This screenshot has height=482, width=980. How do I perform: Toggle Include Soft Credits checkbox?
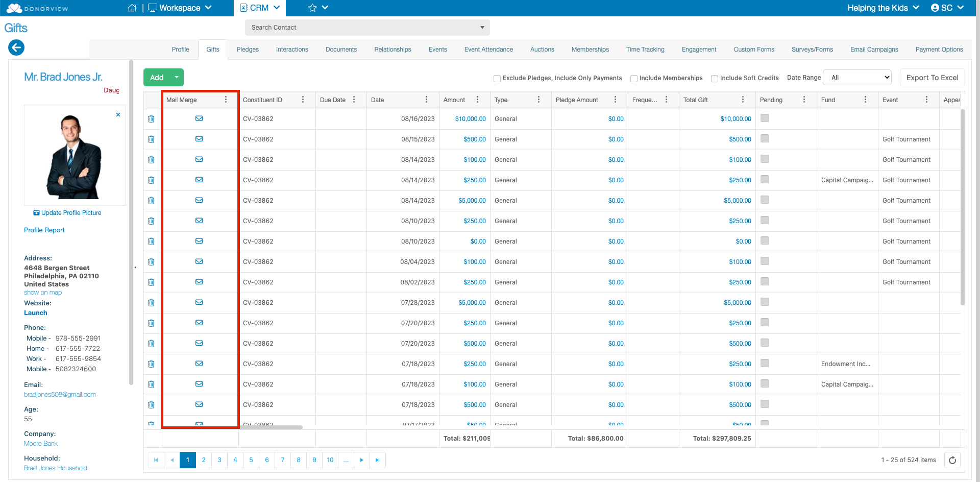[x=714, y=79]
